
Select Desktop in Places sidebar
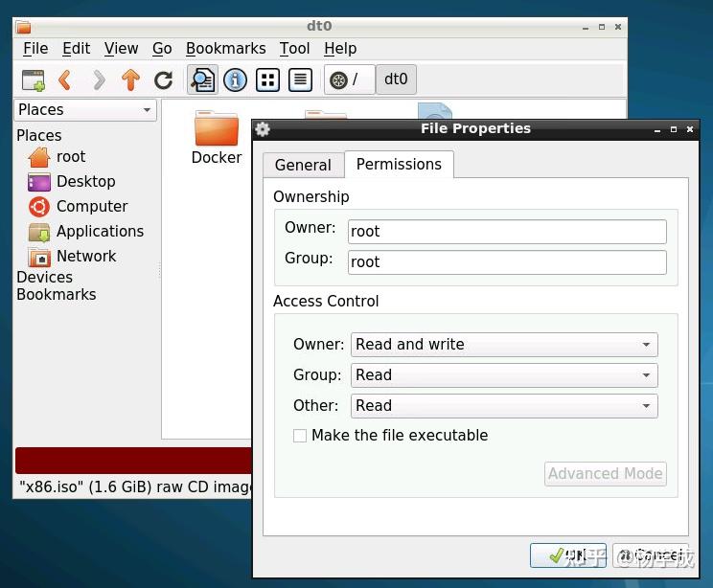pyautogui.click(x=72, y=182)
